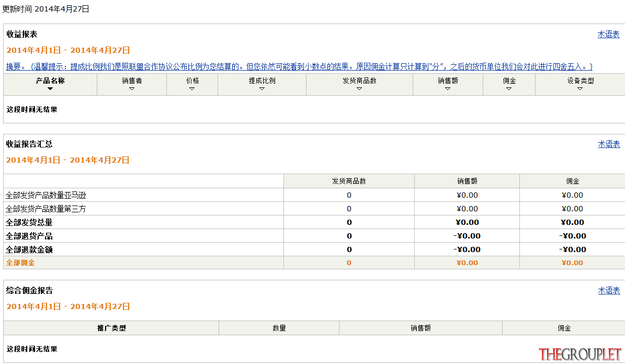Click the 销售额 value in 全部发货产品数量亚马逊 row

[x=467, y=196]
